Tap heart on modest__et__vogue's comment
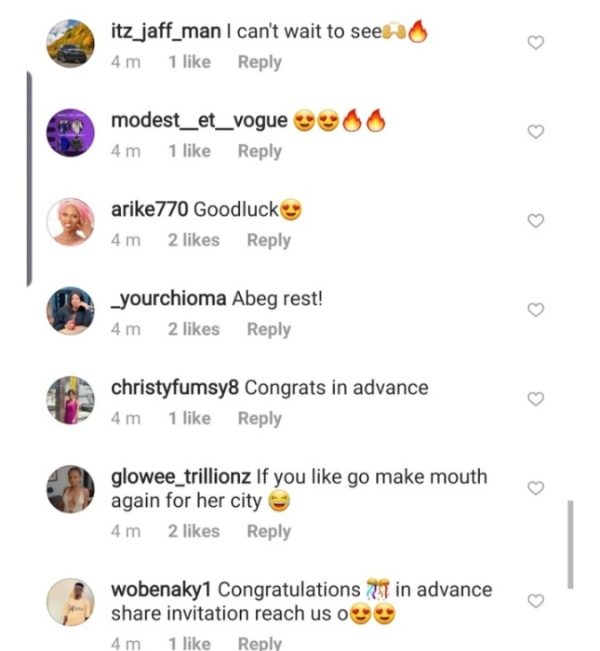 [x=535, y=132]
